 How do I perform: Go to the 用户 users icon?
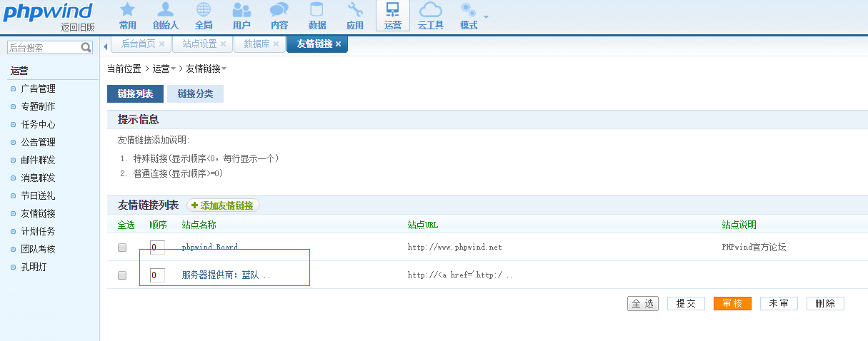(241, 16)
